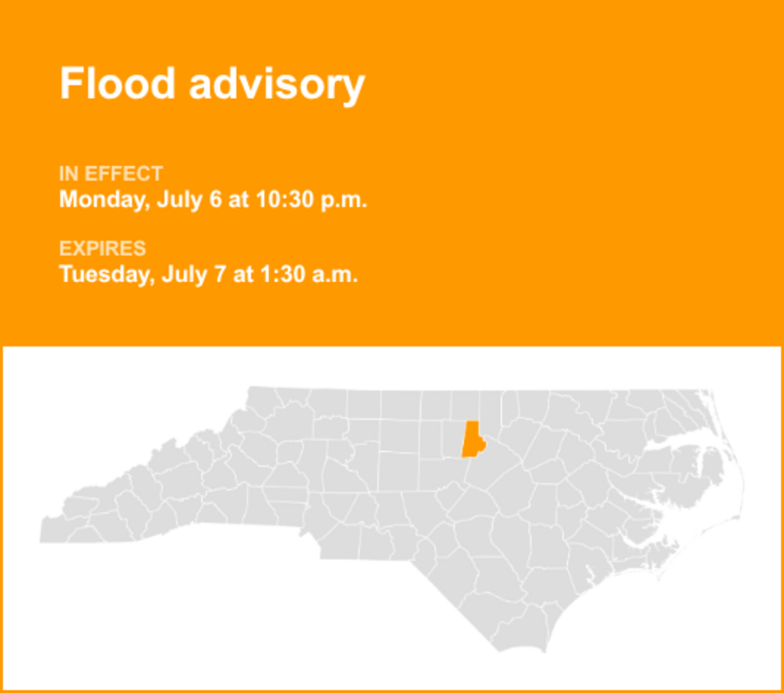784x693 pixels.
Task: Click the IN EFFECT label
Action: coord(111,174)
